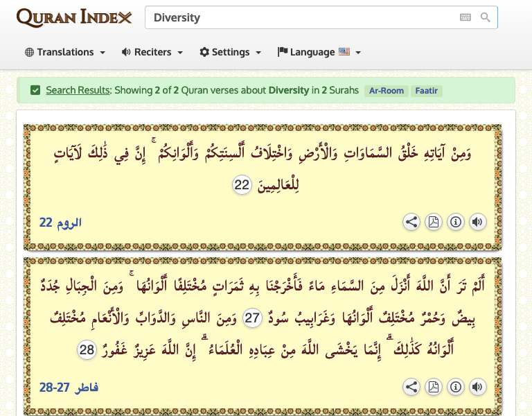532x416 pixels.
Task: Choose a Language from the flag menu
Action: [319, 52]
